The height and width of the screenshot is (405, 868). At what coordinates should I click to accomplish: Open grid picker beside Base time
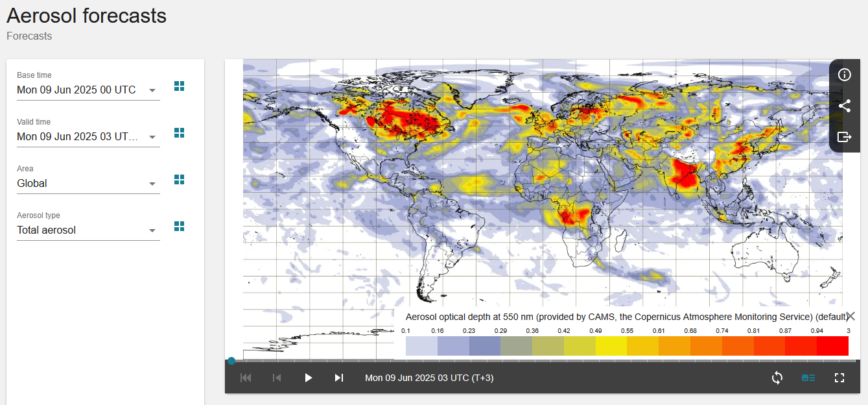point(180,86)
